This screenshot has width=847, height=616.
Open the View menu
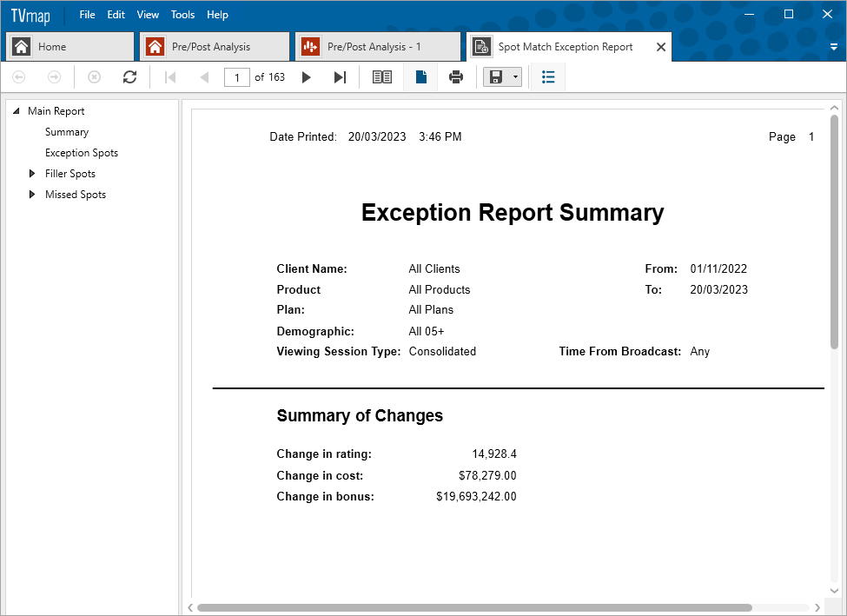pos(148,15)
